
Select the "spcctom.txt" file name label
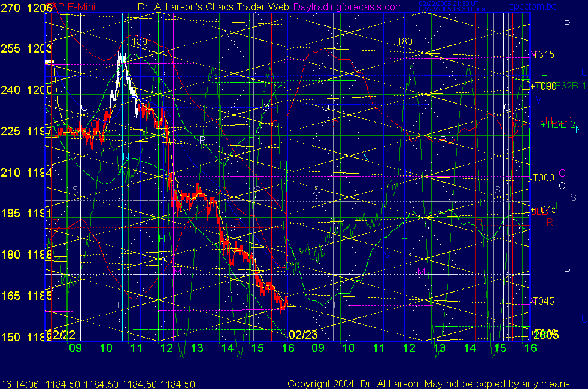point(532,7)
